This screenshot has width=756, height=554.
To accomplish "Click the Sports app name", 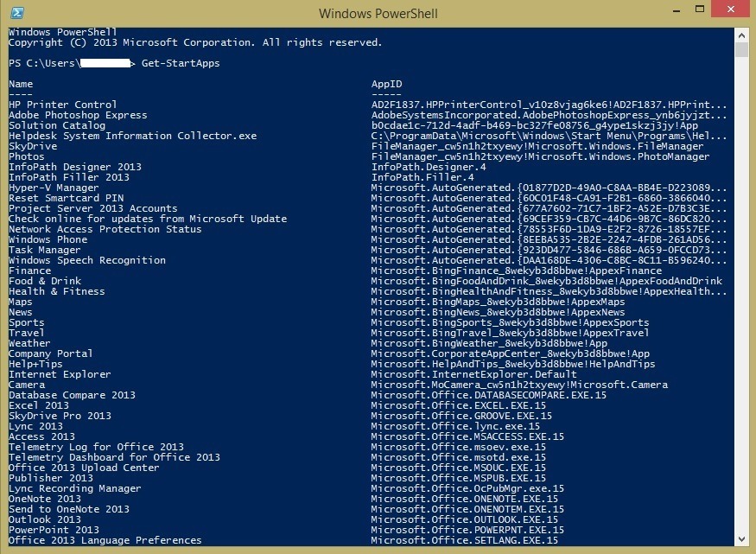I will 27,322.
